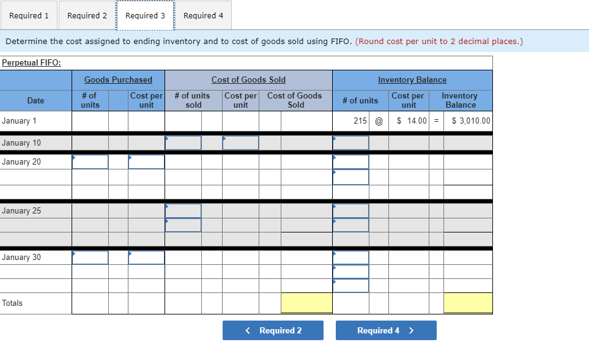Select the Required 3 tab
589x364 pixels.
point(144,15)
